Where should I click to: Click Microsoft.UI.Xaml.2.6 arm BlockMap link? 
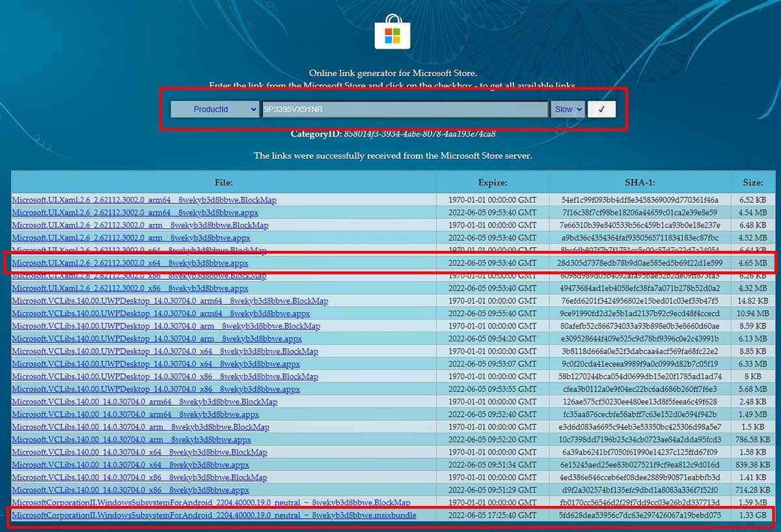click(140, 226)
